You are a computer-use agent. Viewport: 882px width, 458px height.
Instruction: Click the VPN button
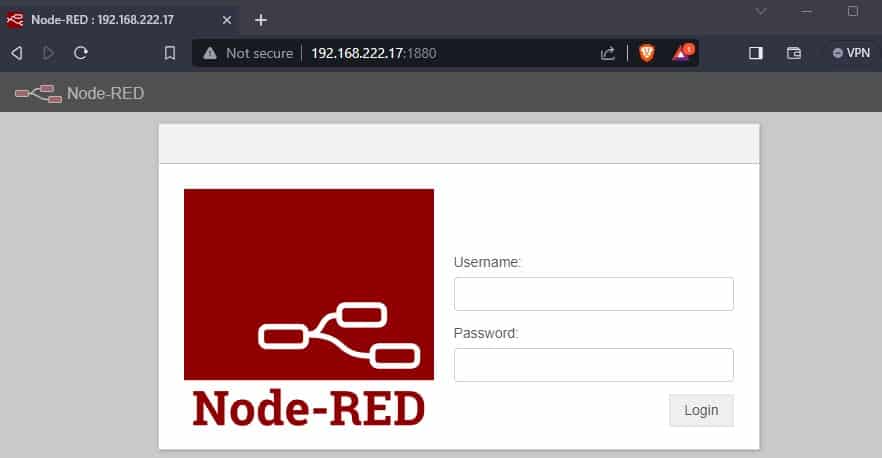(x=851, y=53)
